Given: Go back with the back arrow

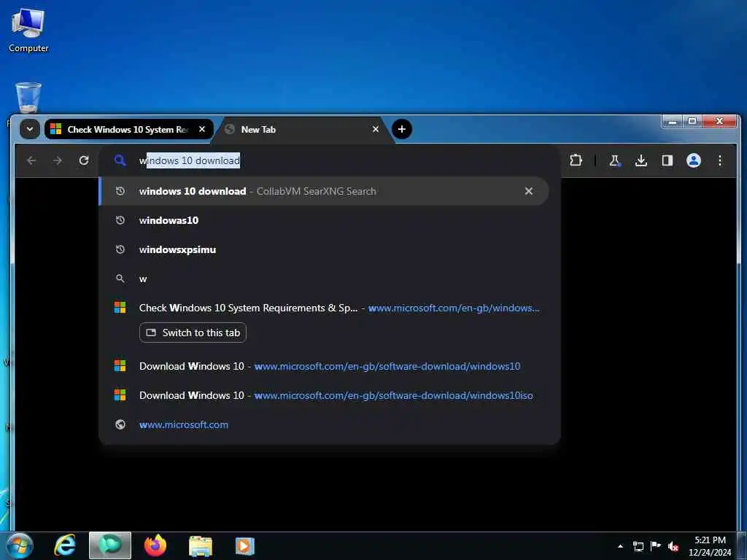Looking at the screenshot, I should pos(32,160).
